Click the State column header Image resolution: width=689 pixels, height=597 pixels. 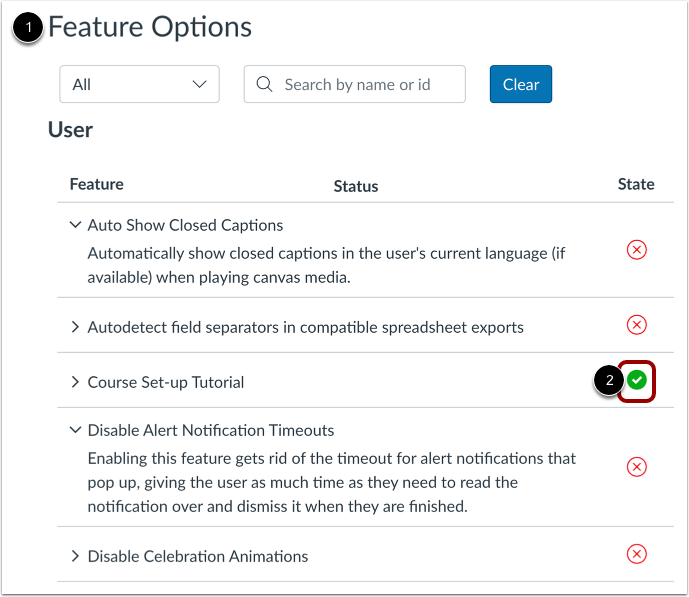pyautogui.click(x=636, y=184)
